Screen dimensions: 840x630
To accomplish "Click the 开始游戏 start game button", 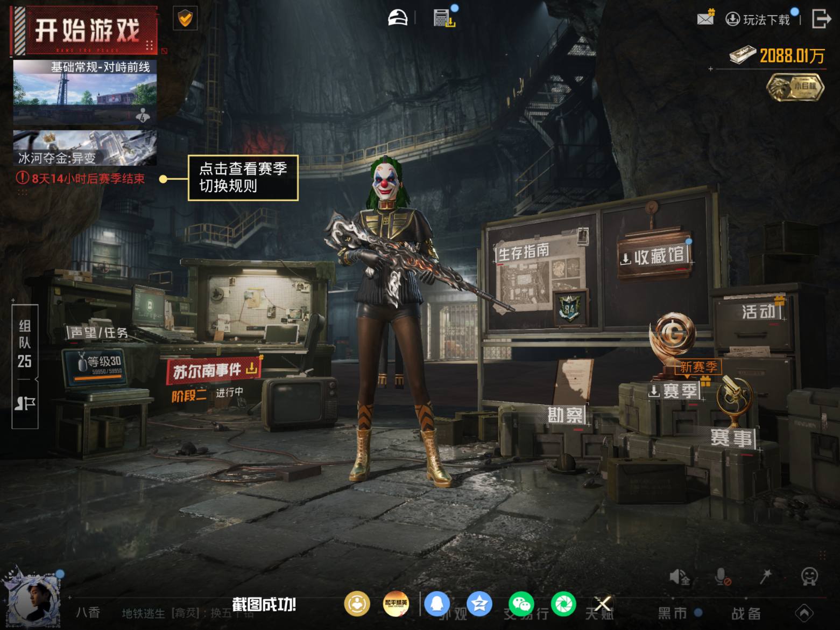I will (x=84, y=30).
